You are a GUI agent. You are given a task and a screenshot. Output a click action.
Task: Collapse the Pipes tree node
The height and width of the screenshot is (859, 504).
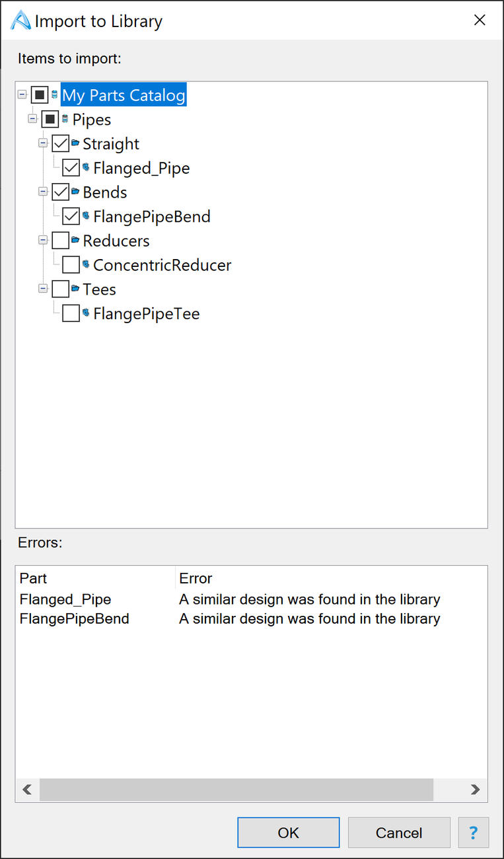coord(32,120)
